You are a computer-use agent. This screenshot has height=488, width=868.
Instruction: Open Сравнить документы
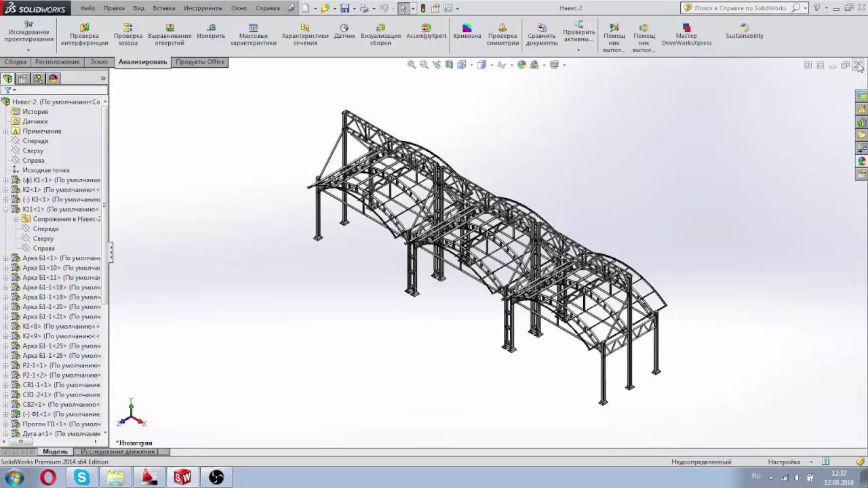(x=541, y=35)
